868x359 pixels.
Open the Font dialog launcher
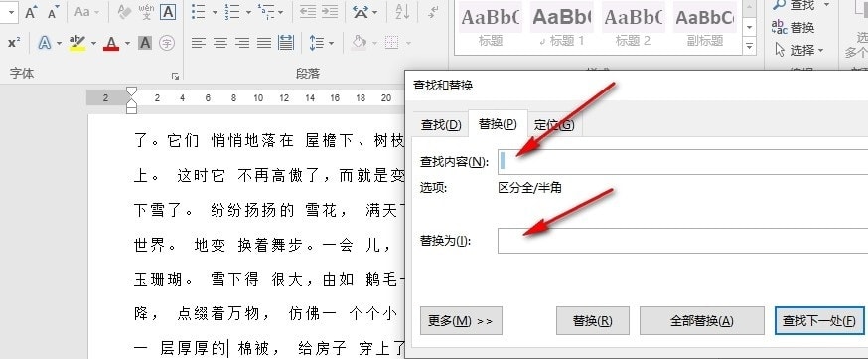(175, 76)
